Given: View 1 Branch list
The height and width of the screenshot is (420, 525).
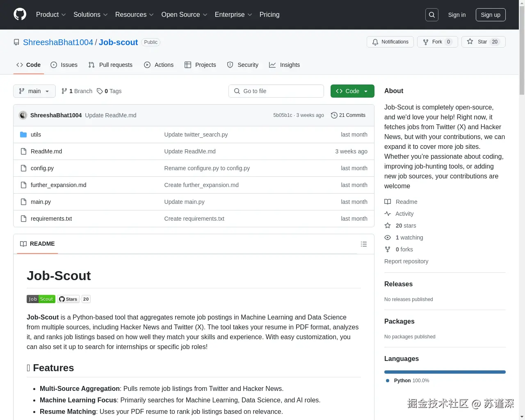Looking at the screenshot, I should click(77, 91).
